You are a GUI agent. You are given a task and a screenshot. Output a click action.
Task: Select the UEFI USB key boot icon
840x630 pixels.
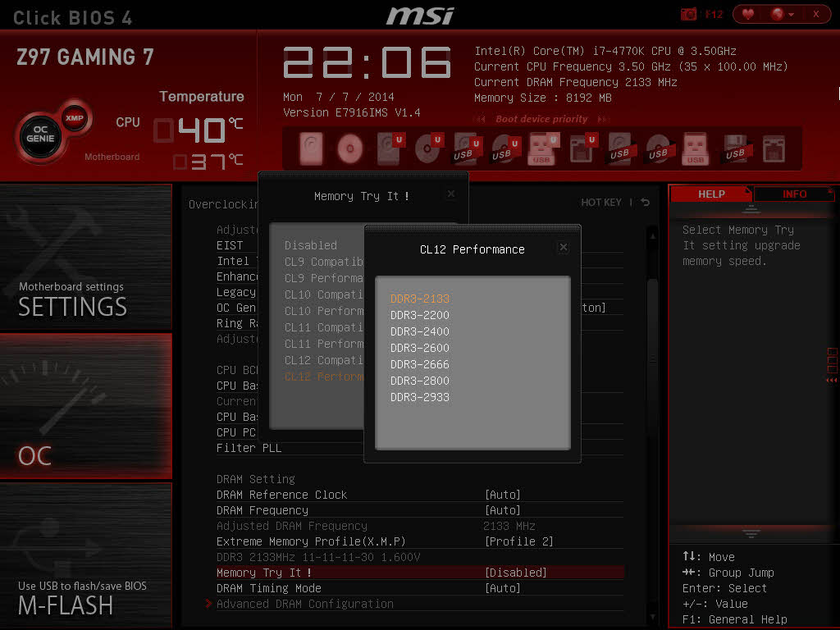(x=543, y=148)
